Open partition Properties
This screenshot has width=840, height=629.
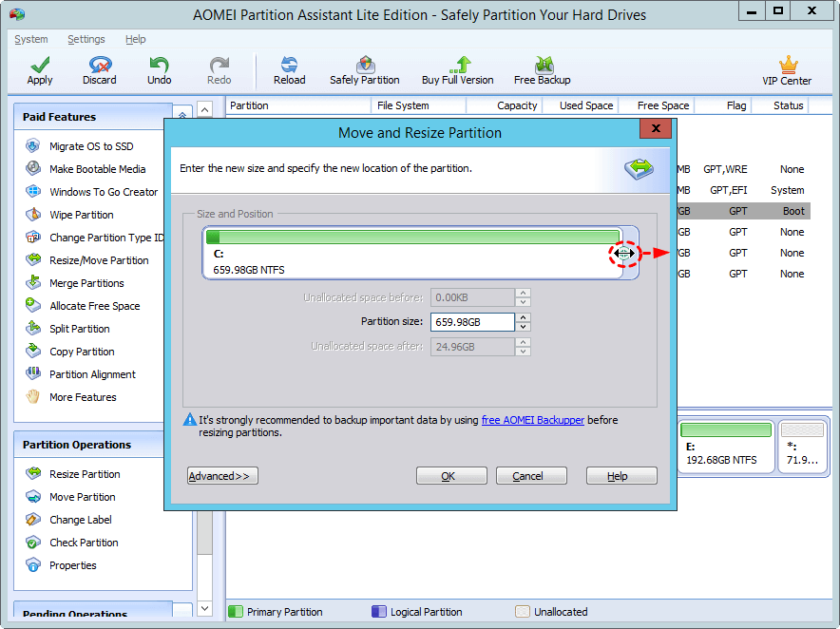[x=73, y=565]
